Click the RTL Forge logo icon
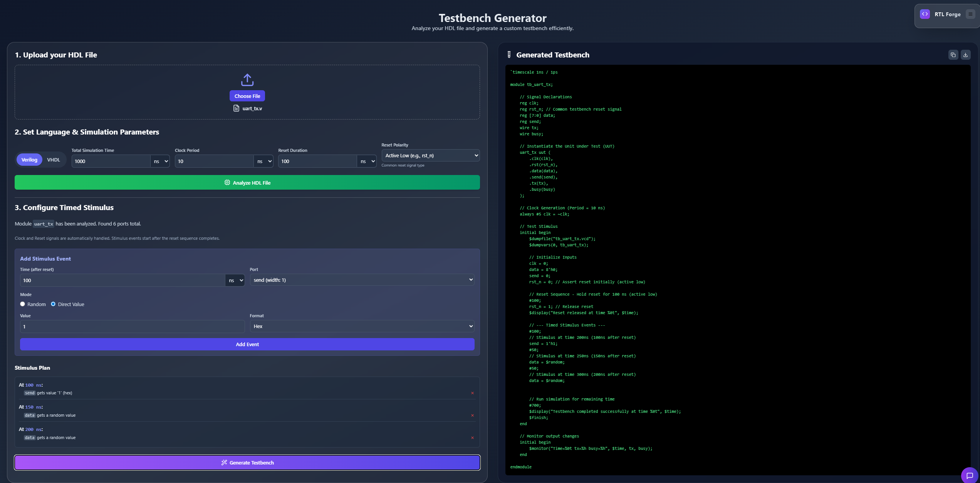The height and width of the screenshot is (483, 980). [925, 14]
